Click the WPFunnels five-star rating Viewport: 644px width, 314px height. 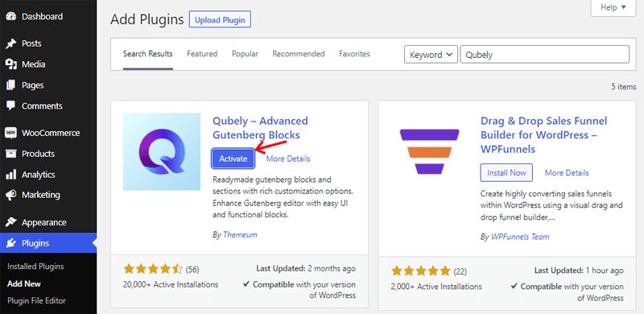[x=420, y=271]
